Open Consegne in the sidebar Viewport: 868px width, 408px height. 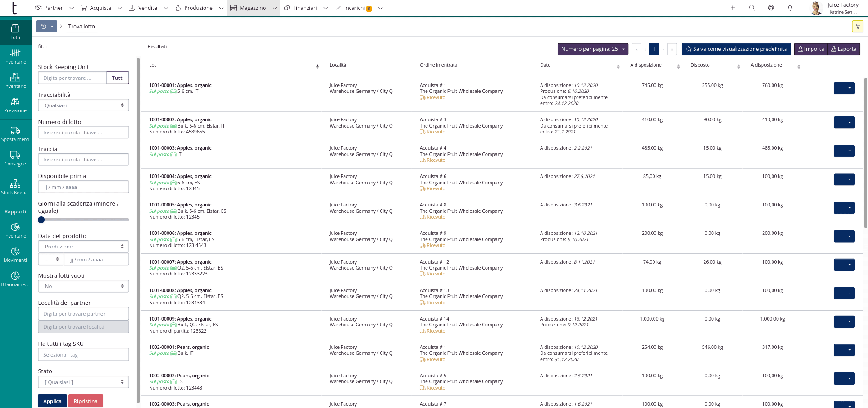tap(15, 158)
